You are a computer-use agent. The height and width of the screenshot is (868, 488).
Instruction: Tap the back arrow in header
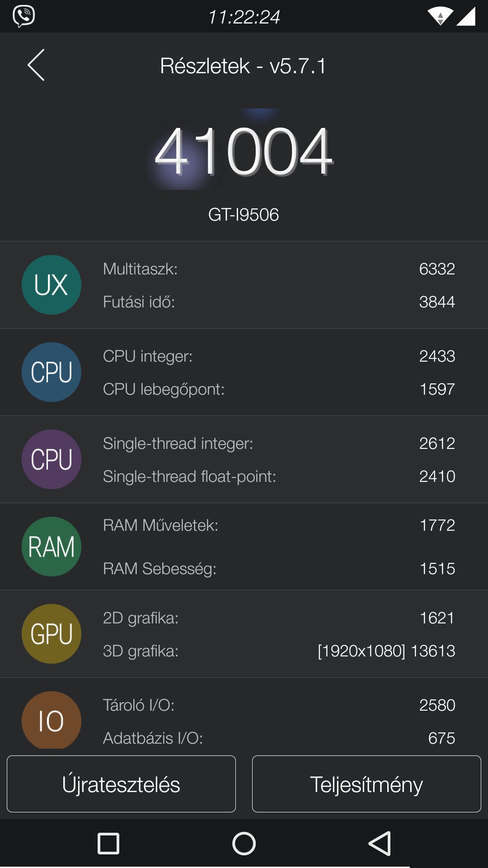tap(36, 65)
